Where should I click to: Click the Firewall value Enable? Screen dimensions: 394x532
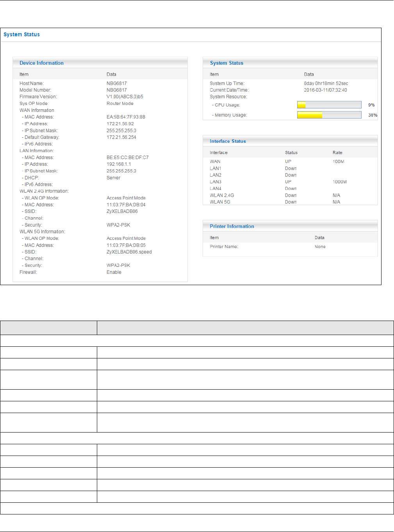[x=114, y=272]
